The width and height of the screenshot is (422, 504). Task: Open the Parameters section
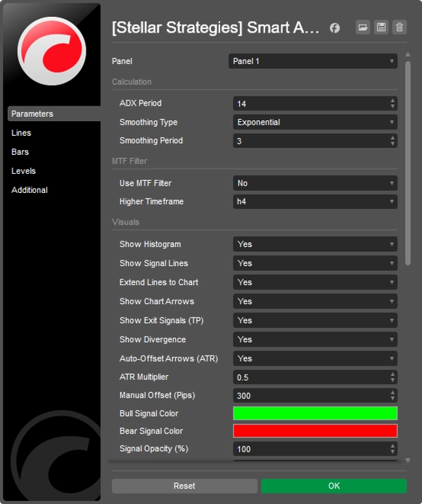coord(54,114)
